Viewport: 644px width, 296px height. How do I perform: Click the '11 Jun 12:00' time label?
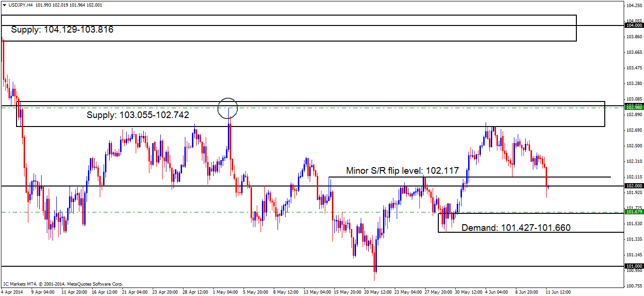(x=558, y=292)
